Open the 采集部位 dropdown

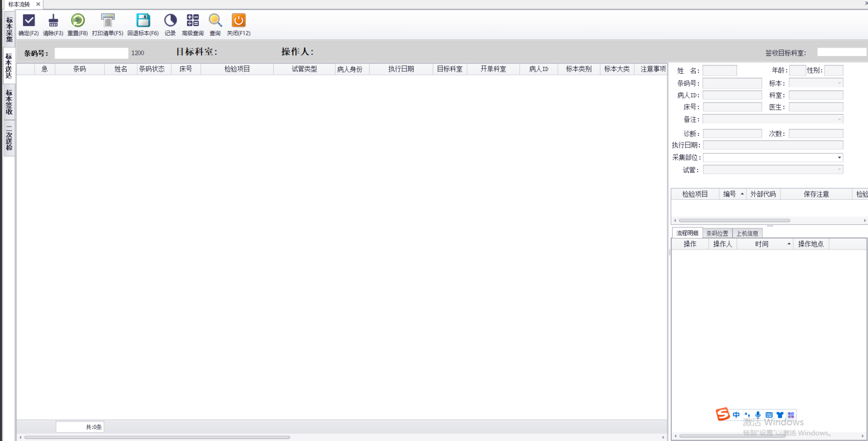(839, 157)
